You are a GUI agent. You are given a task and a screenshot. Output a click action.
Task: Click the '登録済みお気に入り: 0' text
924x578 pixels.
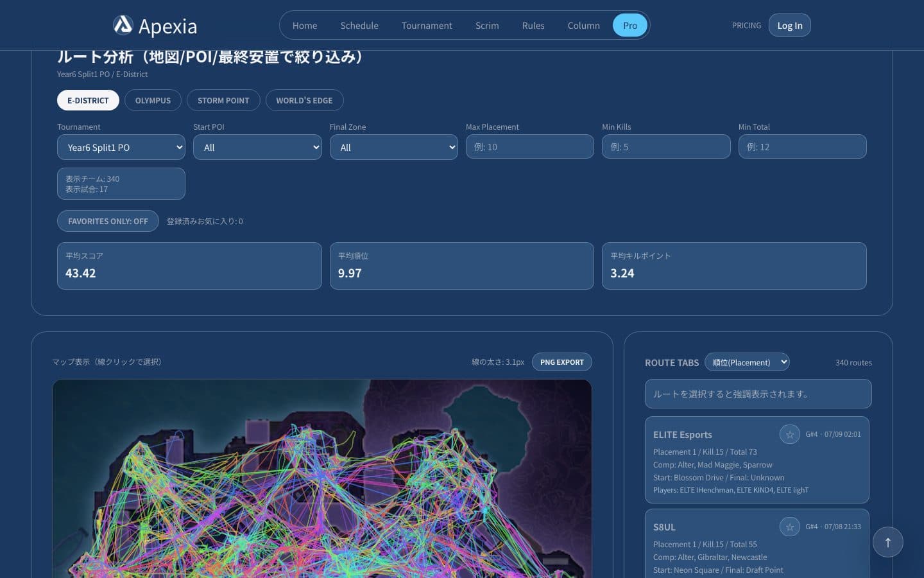[x=205, y=222]
